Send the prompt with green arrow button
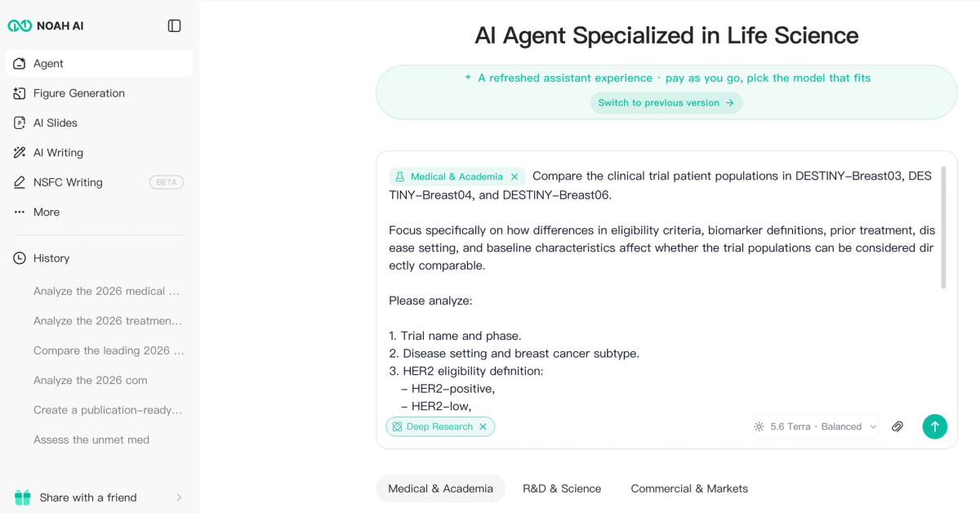Screen dimensions: 980x513 pyautogui.click(x=935, y=426)
